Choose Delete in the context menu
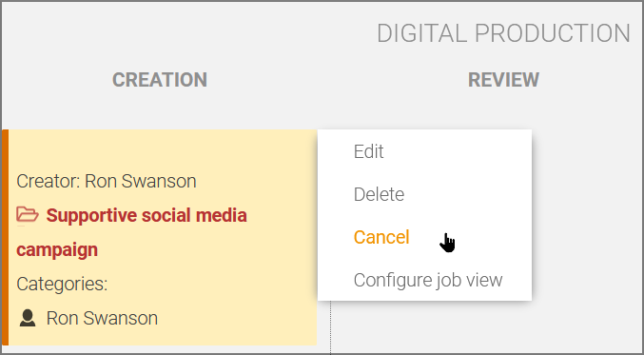 (x=379, y=194)
